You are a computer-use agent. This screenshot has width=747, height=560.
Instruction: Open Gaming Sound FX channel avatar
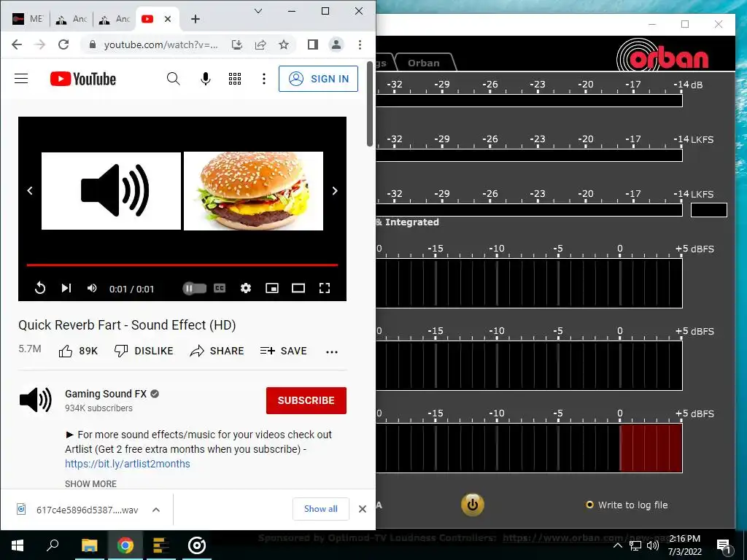[x=36, y=400]
